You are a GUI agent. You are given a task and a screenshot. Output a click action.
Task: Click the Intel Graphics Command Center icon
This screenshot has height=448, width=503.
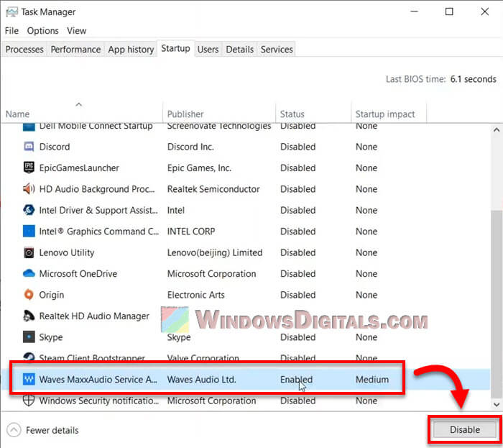tap(29, 231)
